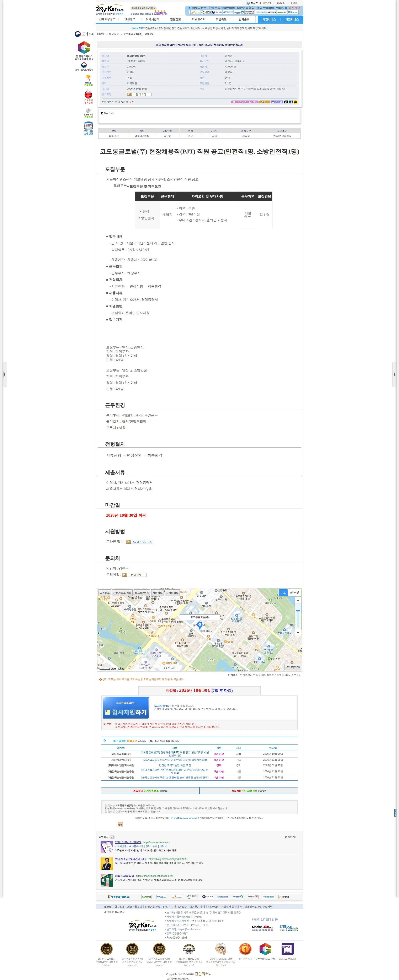399x980 pixels.
Task: Open the 전체채용정보 menu
Action: click(x=107, y=19)
